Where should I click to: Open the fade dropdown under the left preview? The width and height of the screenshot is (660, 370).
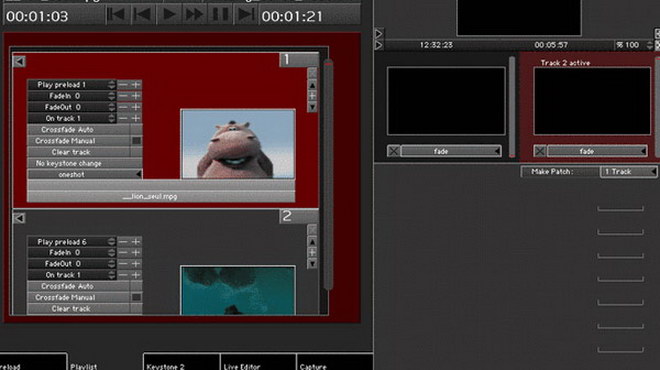(x=451, y=151)
